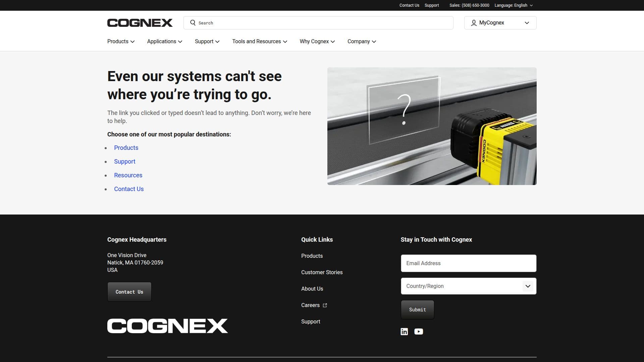The image size is (644, 362).
Task: Open Customer Stories under Quick Links
Action: pyautogui.click(x=322, y=273)
